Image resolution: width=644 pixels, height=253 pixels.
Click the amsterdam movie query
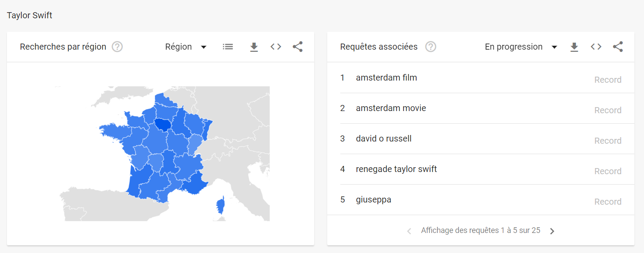point(391,108)
